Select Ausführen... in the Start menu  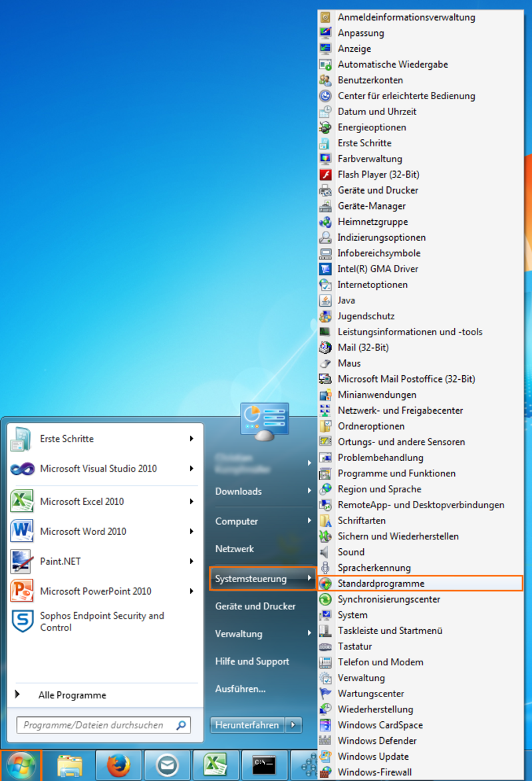[x=263, y=689]
